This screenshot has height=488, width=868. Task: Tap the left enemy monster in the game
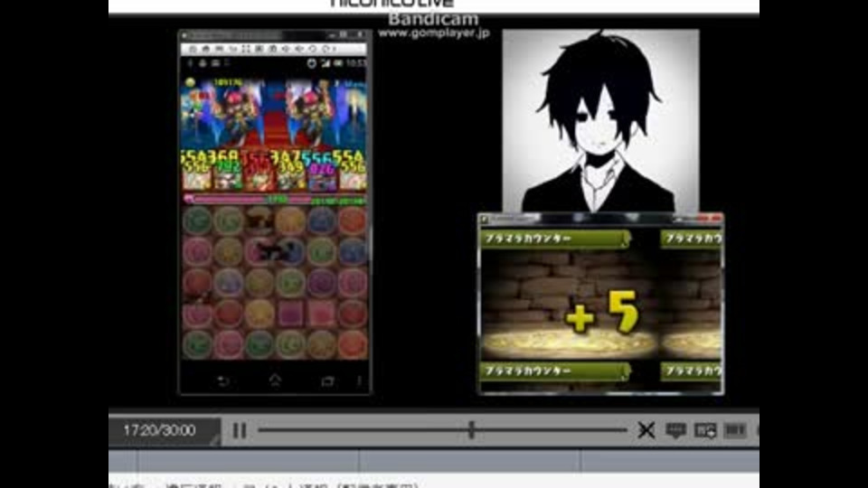[238, 115]
